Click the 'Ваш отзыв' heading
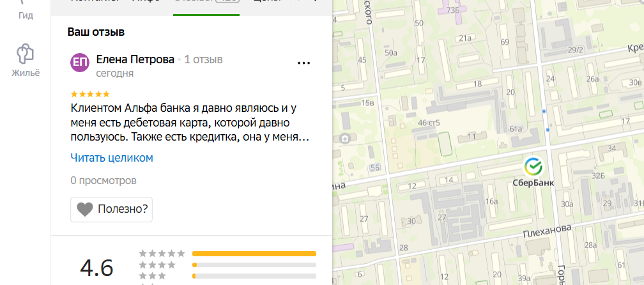Image resolution: width=644 pixels, height=285 pixels. click(x=96, y=32)
